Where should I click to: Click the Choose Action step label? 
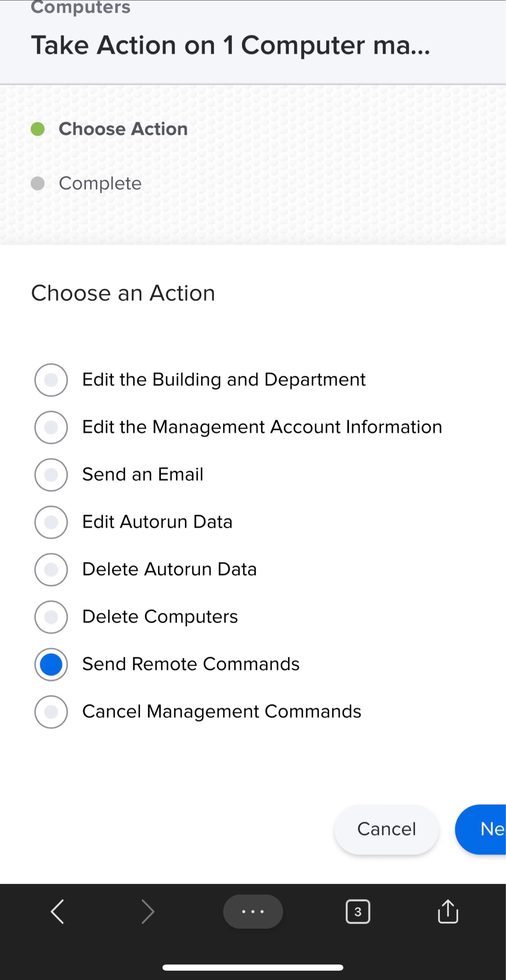(123, 129)
